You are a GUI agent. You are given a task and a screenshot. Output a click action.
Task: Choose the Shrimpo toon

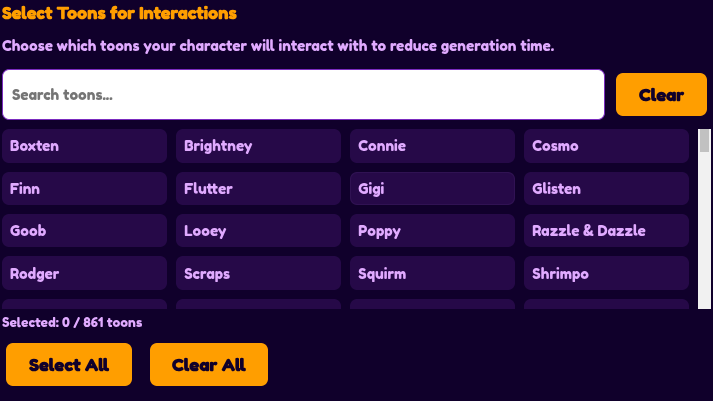coord(606,273)
